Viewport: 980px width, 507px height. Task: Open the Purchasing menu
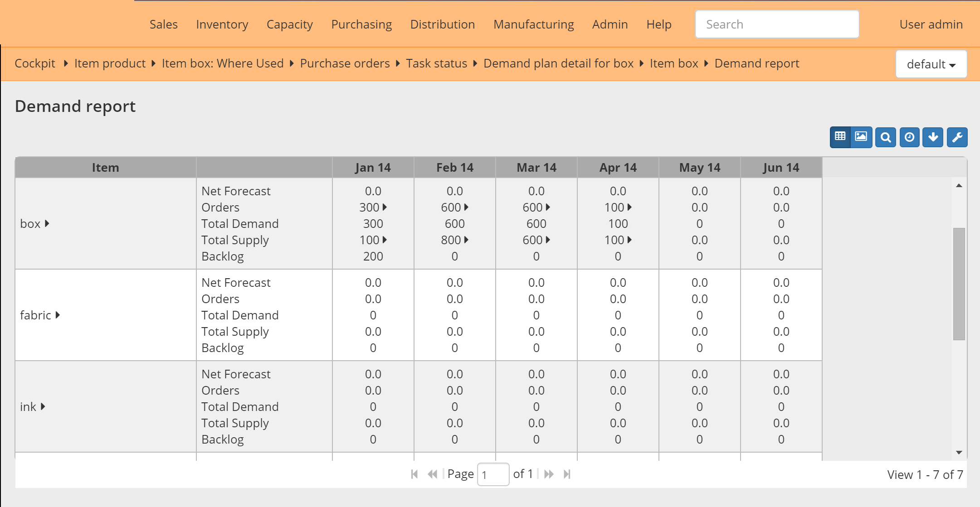(x=361, y=24)
